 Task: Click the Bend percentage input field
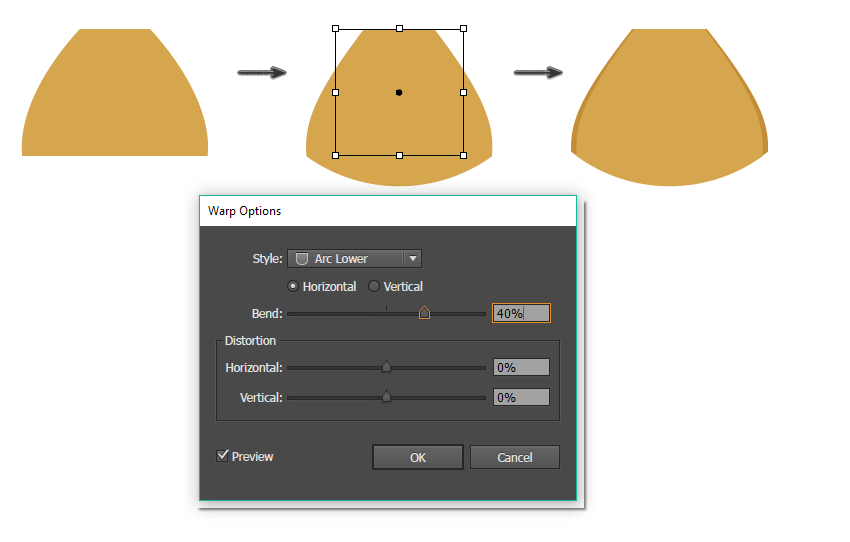point(521,313)
